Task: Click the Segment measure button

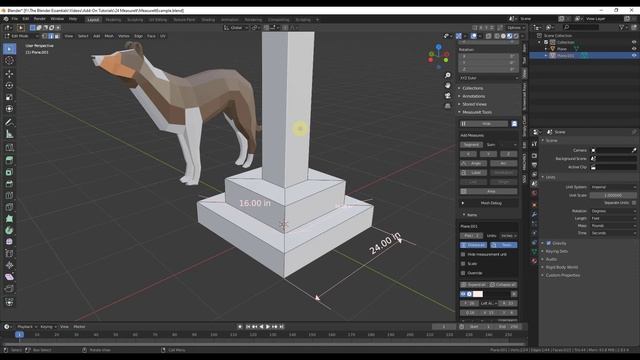Action: pyautogui.click(x=471, y=145)
